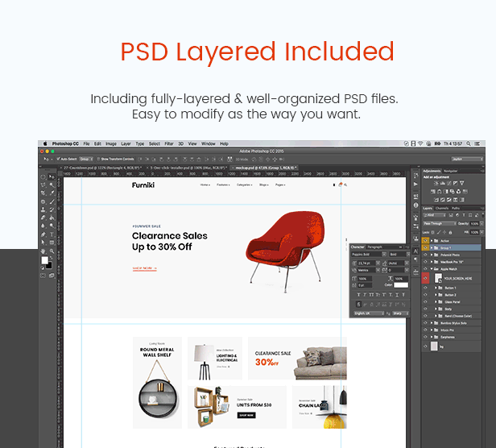Click the Shop Now link in mockup
Screen dimensions: 496x448
[145, 268]
